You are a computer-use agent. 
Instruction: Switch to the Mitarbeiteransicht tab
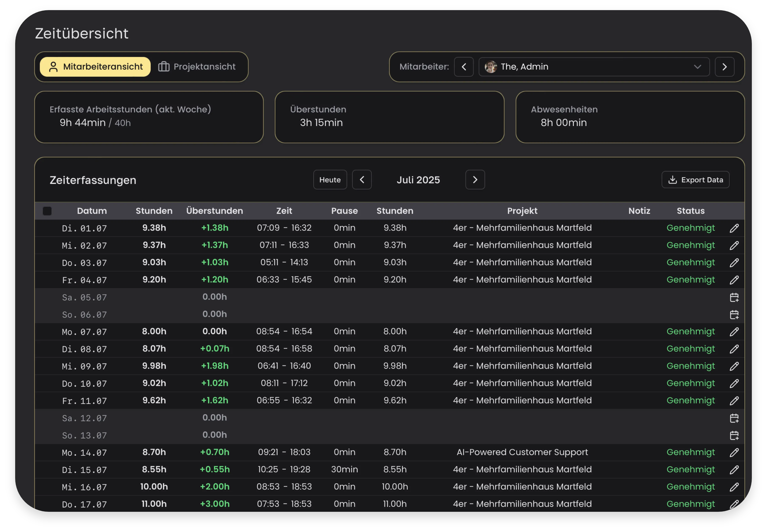click(x=95, y=67)
